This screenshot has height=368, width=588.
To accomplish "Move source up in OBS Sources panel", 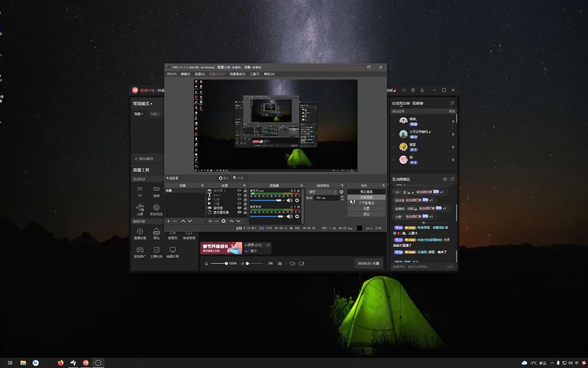I will [232, 221].
